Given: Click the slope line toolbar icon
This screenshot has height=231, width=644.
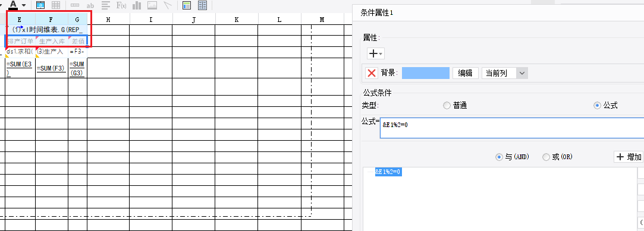Looking at the screenshot, I should [167, 5].
